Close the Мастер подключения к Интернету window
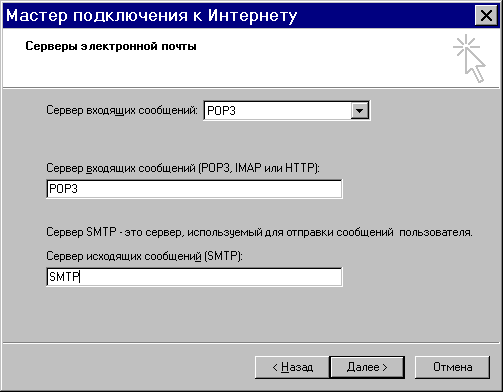The image size is (503, 392). [x=486, y=15]
